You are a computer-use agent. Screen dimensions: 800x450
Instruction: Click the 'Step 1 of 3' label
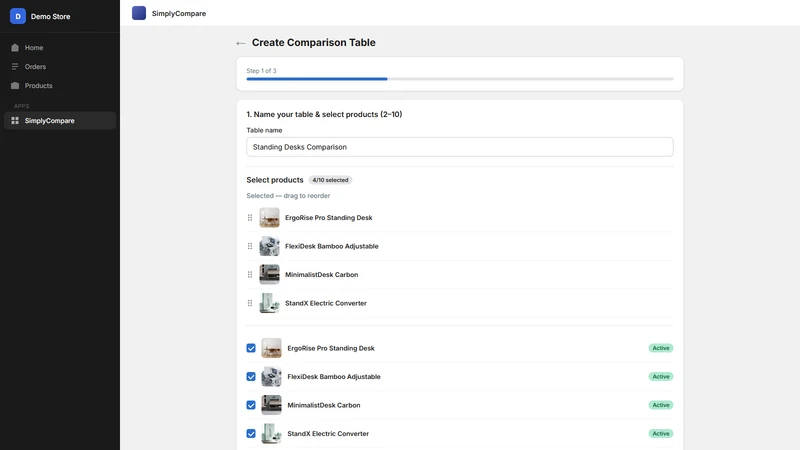pos(261,71)
